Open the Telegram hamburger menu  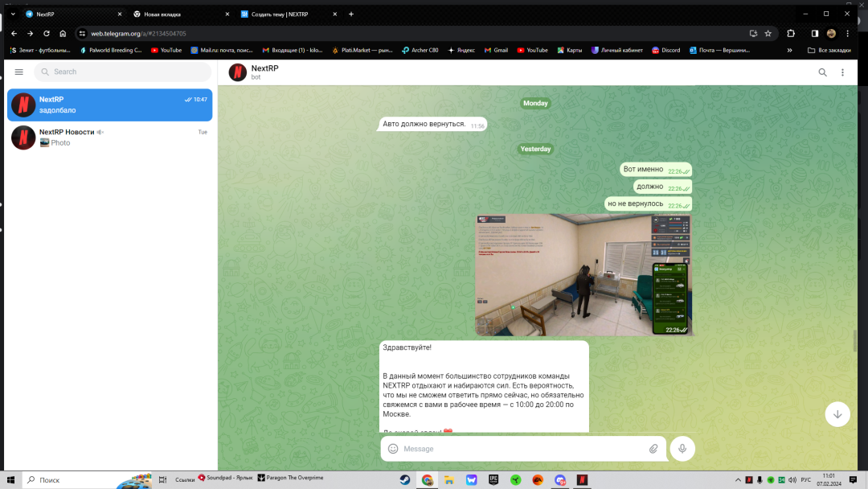point(18,72)
